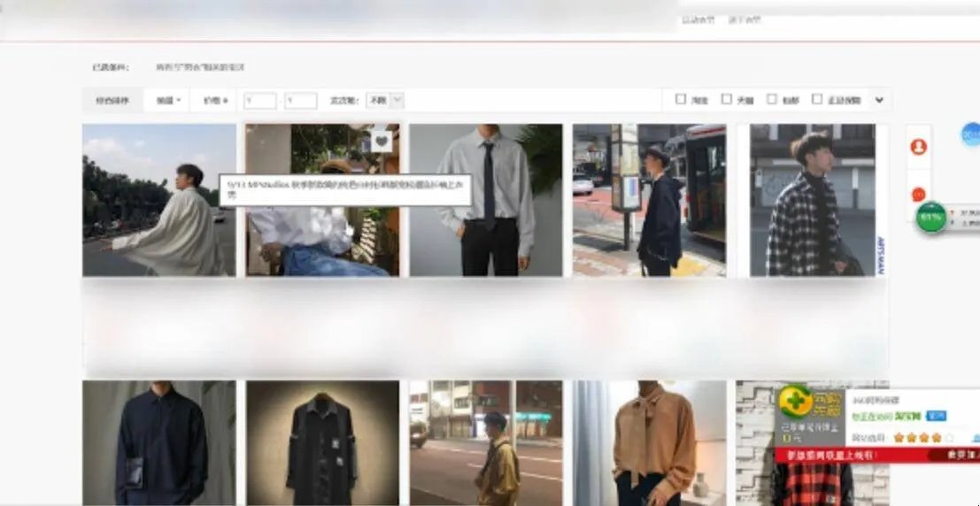Screen dimensions: 980x506
Task: Open product with man standing at bus stop
Action: pos(650,200)
